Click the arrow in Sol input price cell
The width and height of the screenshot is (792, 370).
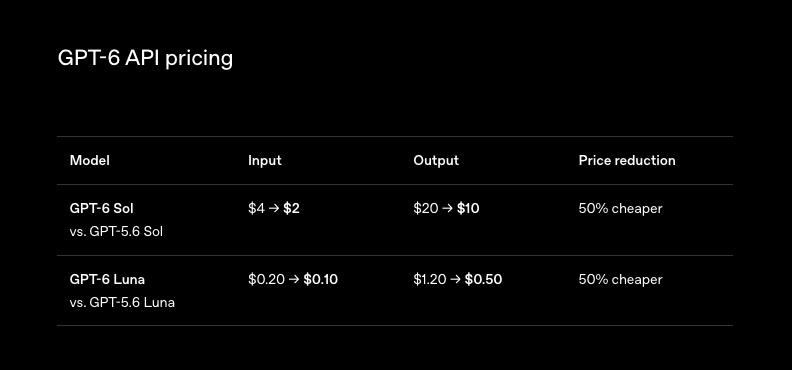(x=274, y=208)
